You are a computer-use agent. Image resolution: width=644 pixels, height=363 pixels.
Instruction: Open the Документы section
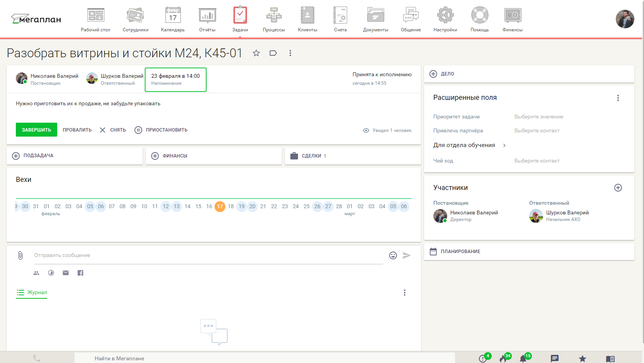click(375, 19)
